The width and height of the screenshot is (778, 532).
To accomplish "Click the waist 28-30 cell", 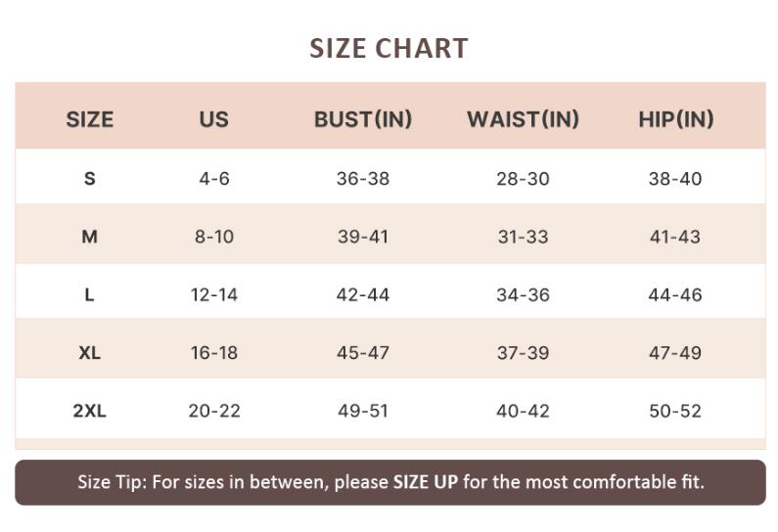I will [x=523, y=179].
